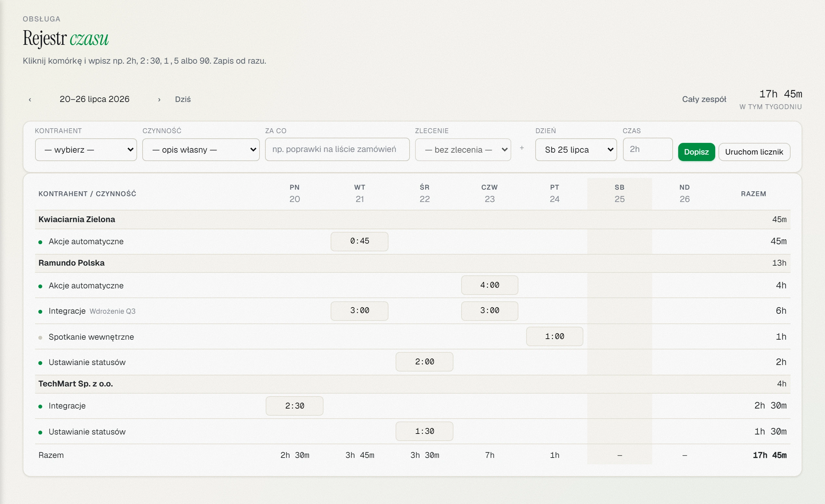
Task: Edit Kwiaciarnia Akcje automatyczne Tuesday 0:45 cell
Action: [360, 241]
